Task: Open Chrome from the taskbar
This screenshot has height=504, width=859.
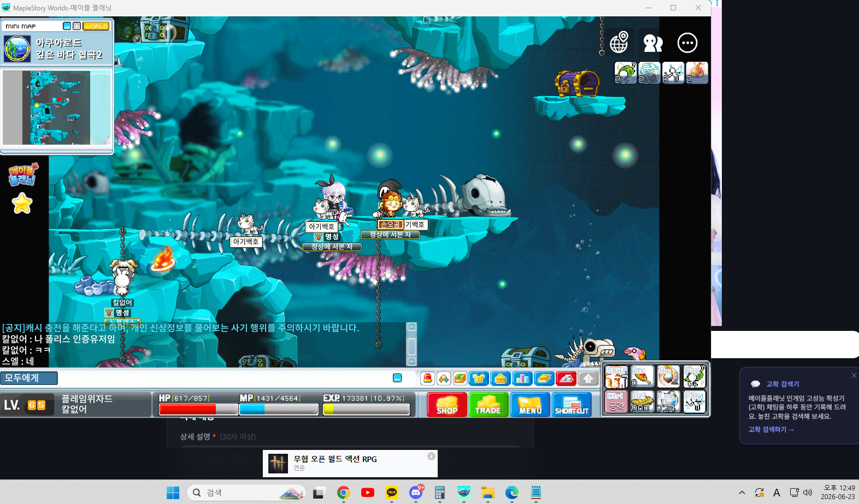Action: coord(343,493)
